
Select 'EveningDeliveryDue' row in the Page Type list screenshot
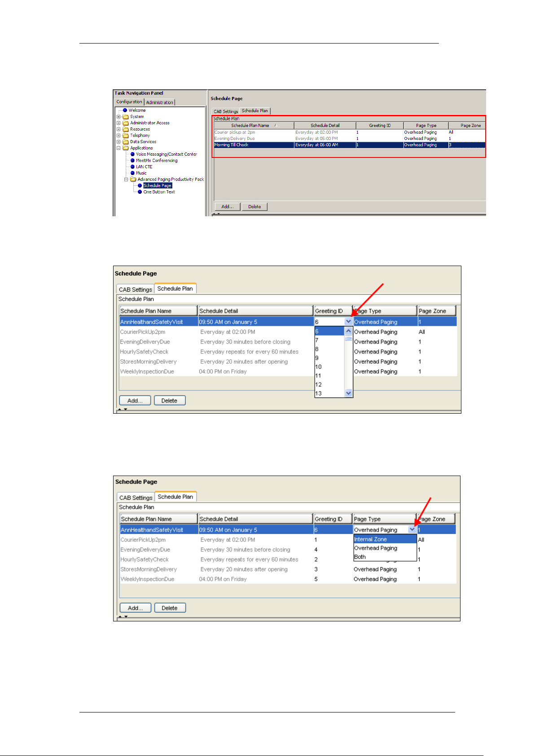point(288,550)
